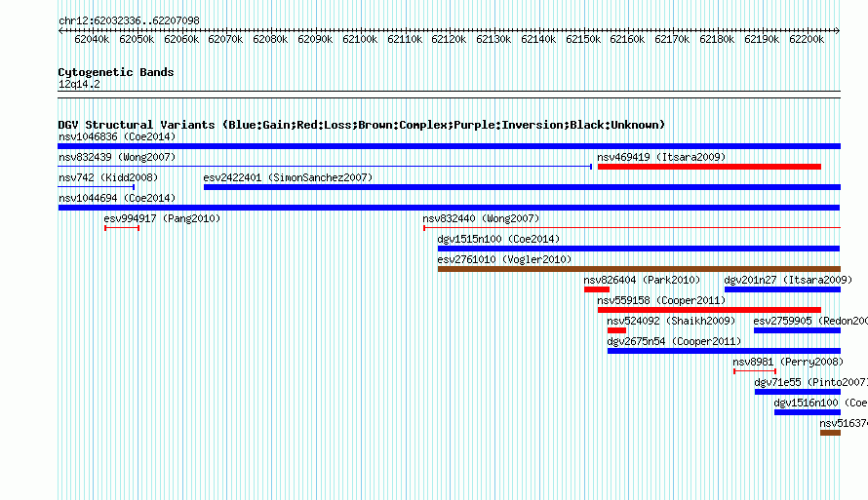Click the nsv469419 (Itsara2009) red loss bar
The image size is (868, 500).
pos(709,167)
